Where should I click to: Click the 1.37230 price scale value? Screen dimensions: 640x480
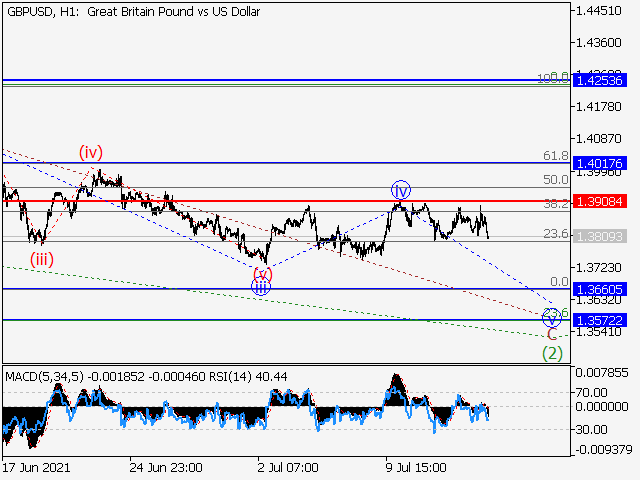pyautogui.click(x=598, y=268)
